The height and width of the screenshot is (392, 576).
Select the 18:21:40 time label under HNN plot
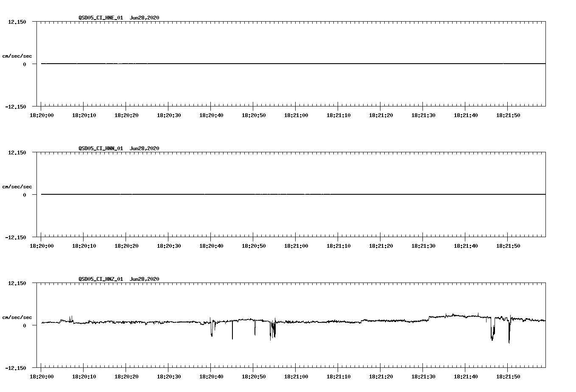pos(466,246)
